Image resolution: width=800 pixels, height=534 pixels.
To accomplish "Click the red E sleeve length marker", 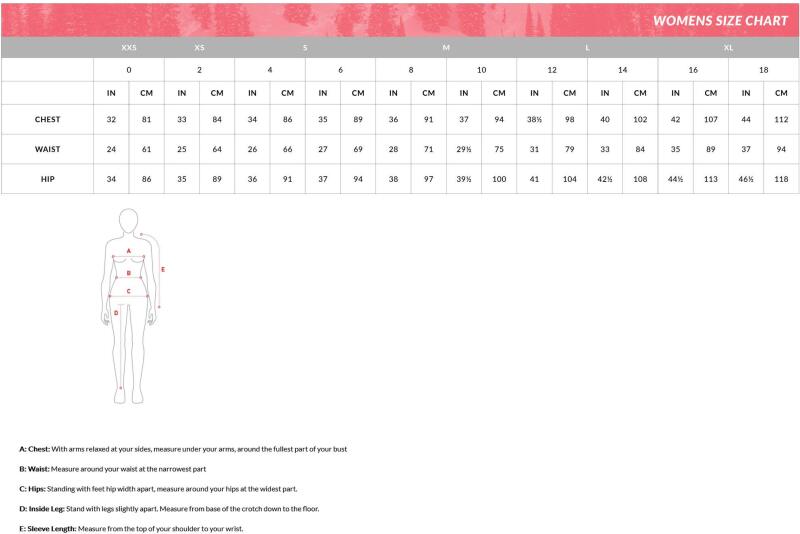I will (x=163, y=269).
